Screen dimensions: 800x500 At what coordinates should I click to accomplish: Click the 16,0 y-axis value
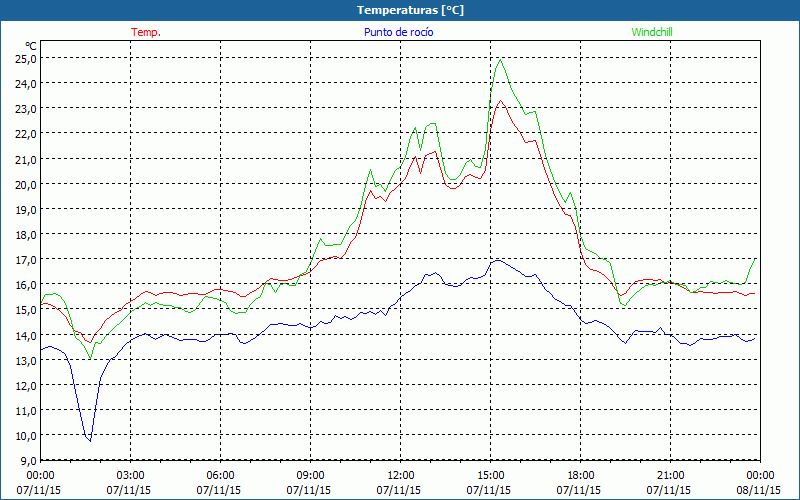tap(26, 285)
